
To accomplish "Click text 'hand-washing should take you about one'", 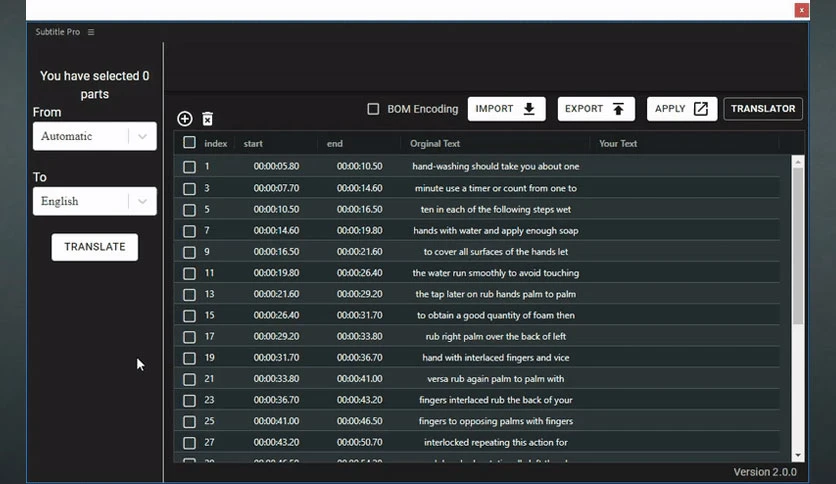I will click(495, 166).
